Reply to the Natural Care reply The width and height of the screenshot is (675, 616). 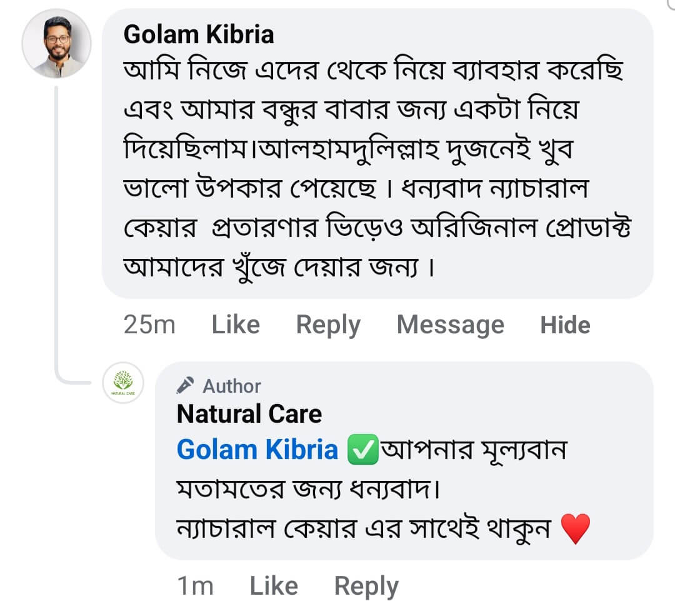point(366,586)
